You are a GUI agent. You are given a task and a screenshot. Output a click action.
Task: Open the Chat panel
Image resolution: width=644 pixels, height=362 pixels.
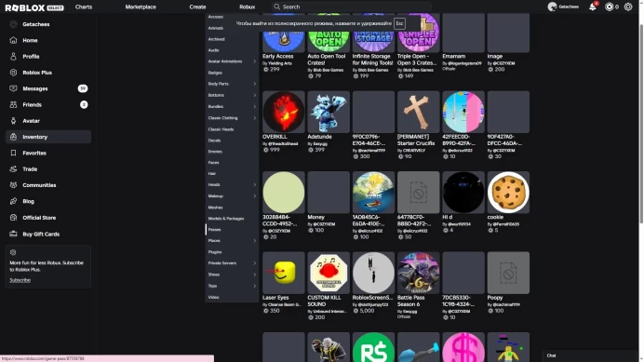(x=590, y=355)
